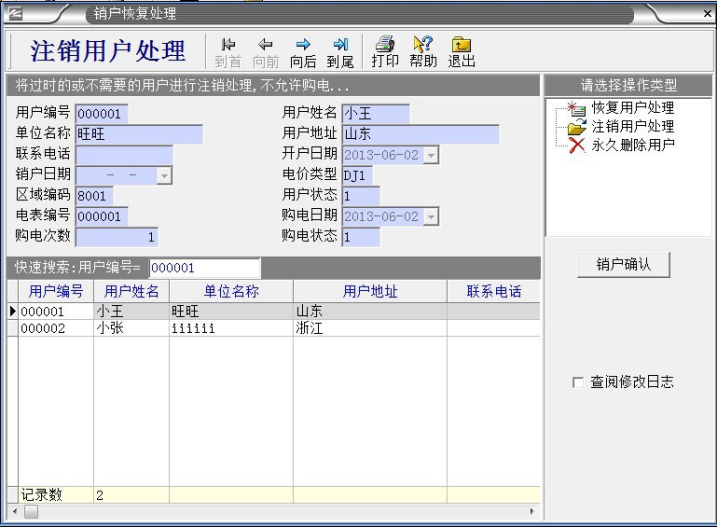Open help with the 帮助 icon
This screenshot has width=718, height=528.
[x=423, y=45]
